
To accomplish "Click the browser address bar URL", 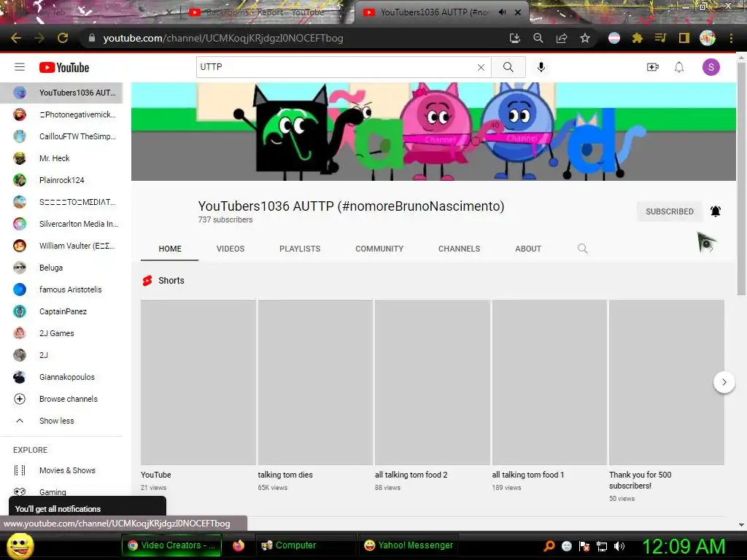I will click(223, 38).
